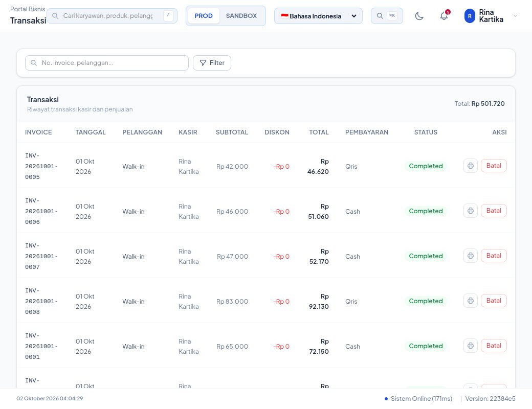Switch environment to SANDBOX

(241, 16)
